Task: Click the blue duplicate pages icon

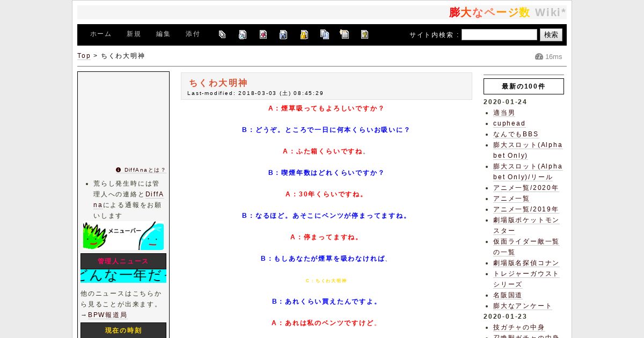Action: coord(324,34)
